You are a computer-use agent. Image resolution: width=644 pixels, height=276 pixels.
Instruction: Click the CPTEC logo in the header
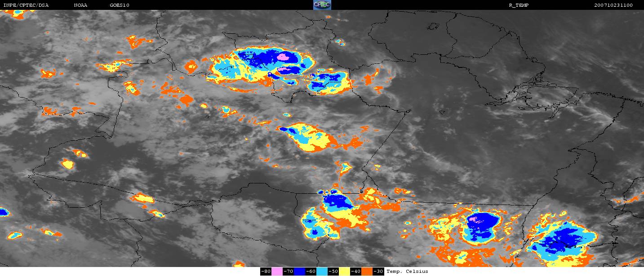(x=322, y=5)
